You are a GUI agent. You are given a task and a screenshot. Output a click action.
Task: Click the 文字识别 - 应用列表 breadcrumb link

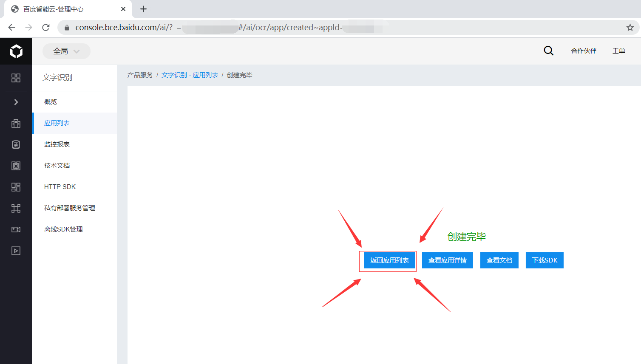(x=190, y=75)
